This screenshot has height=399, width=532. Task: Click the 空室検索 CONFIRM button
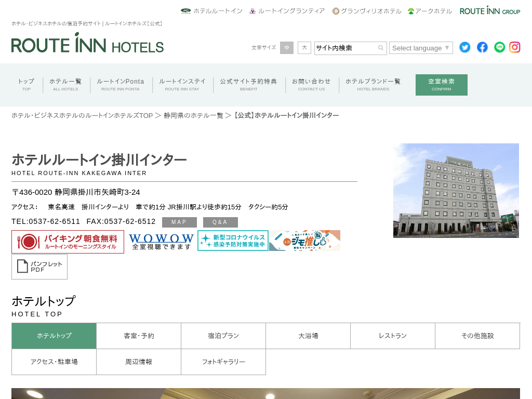click(442, 85)
